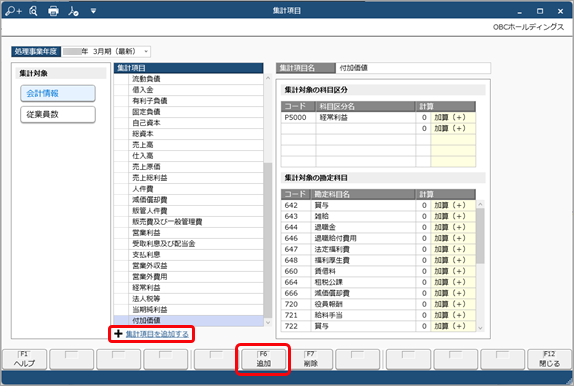This screenshot has width=574, height=386.
Task: Select the 従業員数 button
Action: click(x=58, y=114)
